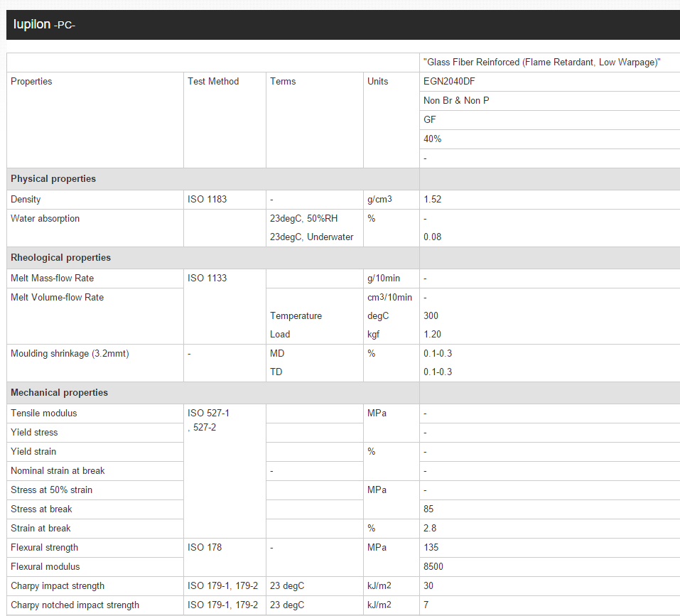This screenshot has height=616, width=680.
Task: Click the Melt Mass-flow Rate label
Action: tap(52, 279)
